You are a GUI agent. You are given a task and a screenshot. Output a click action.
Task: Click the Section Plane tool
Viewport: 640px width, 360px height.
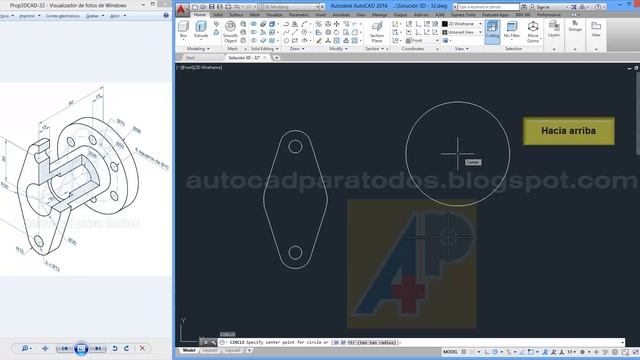tap(377, 32)
